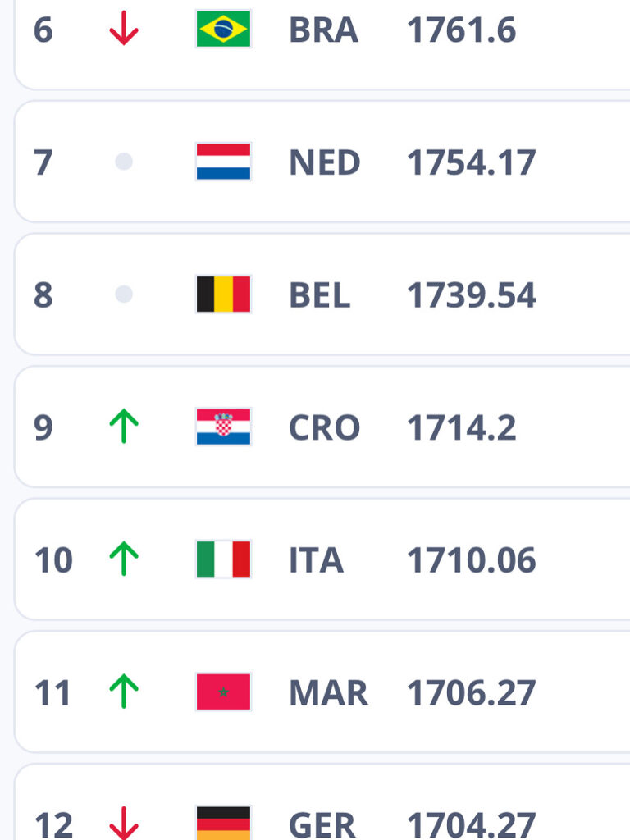Screen dimensions: 630x840
Task: Click Brazil's red down arrow
Action: coord(124,29)
